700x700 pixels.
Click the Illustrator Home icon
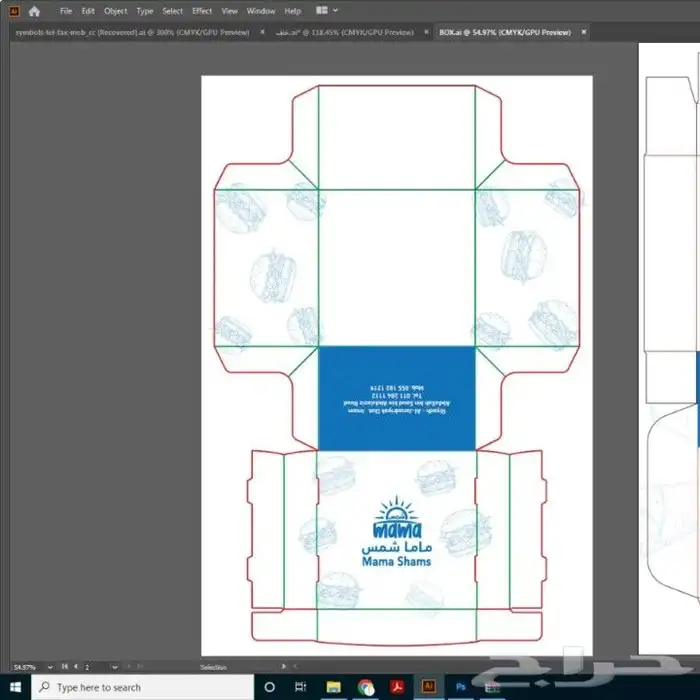click(x=34, y=11)
